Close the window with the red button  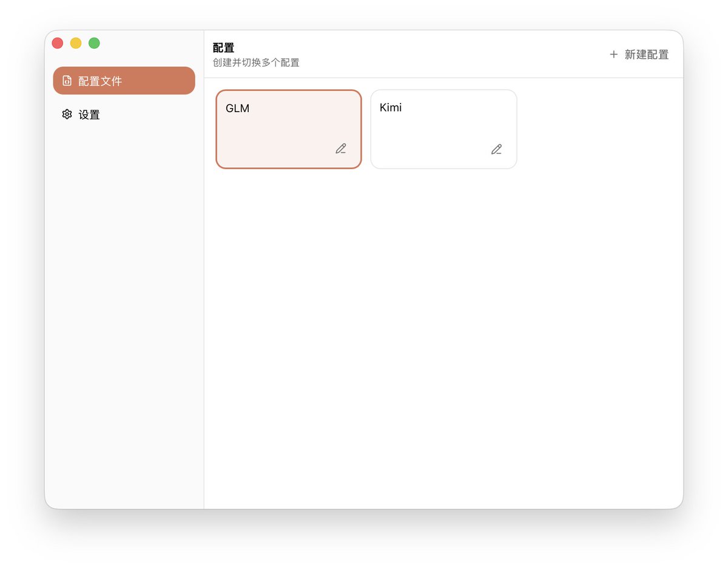pyautogui.click(x=58, y=43)
